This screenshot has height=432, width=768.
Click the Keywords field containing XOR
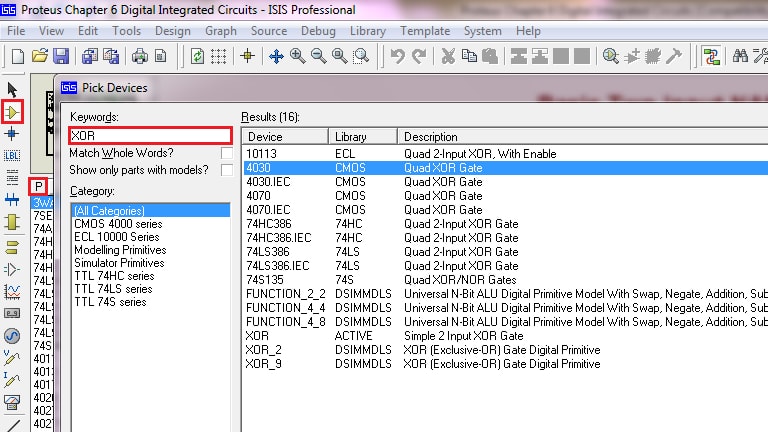pyautogui.click(x=149, y=135)
